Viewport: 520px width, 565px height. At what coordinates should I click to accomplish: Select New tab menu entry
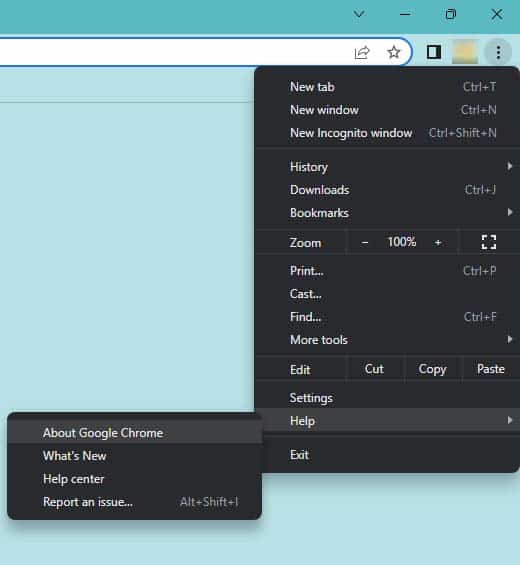(387, 87)
